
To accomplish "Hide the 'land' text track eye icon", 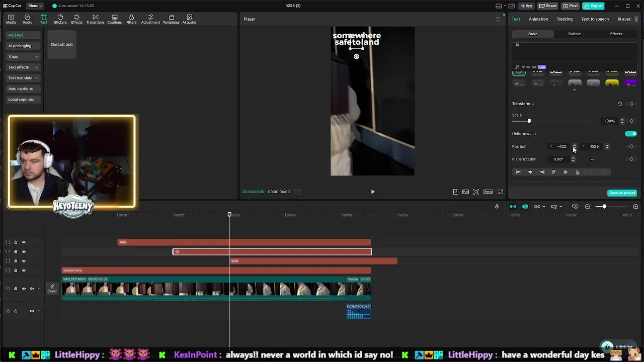I will [23, 261].
